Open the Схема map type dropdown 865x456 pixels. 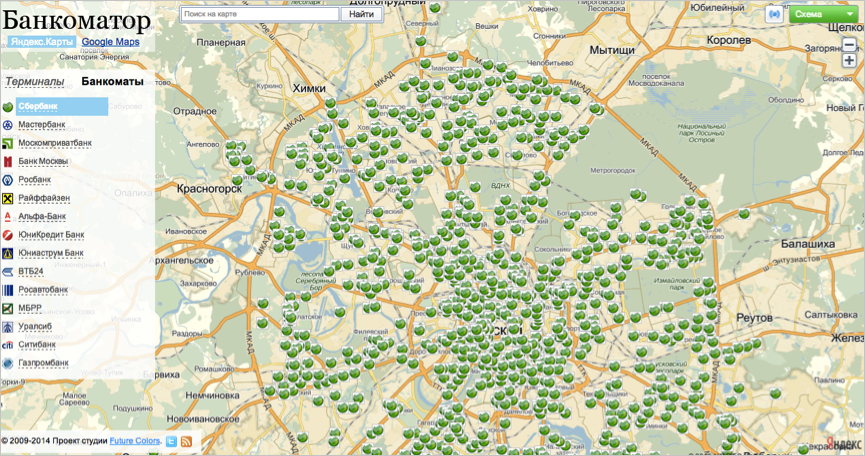pyautogui.click(x=822, y=14)
